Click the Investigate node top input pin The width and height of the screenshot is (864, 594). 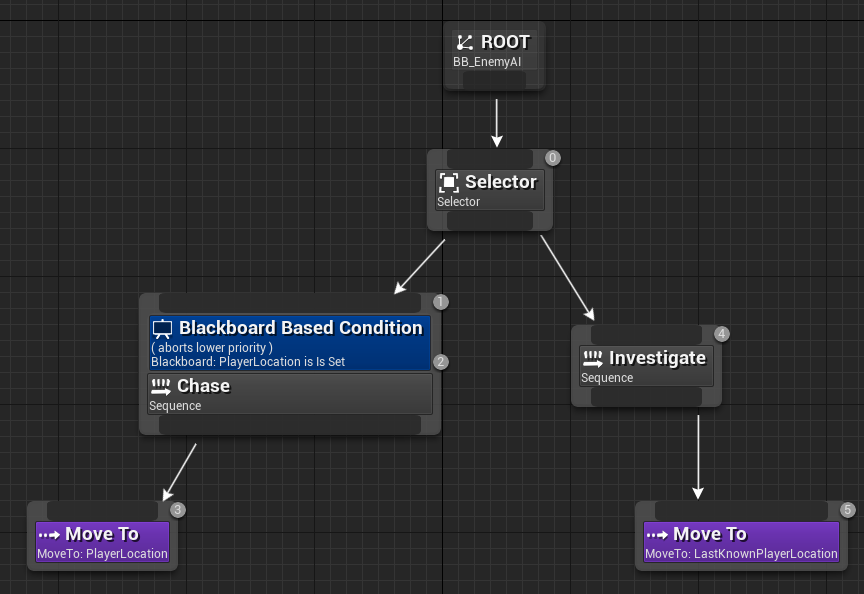point(646,334)
